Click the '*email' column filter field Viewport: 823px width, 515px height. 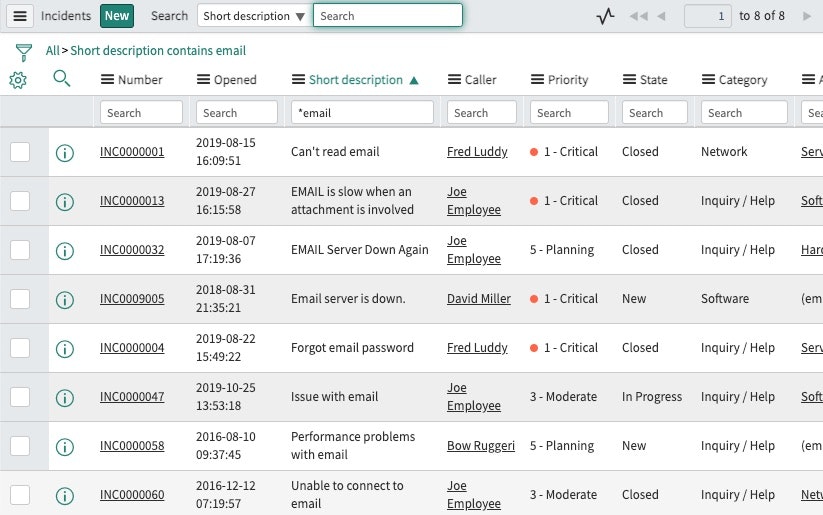point(362,113)
